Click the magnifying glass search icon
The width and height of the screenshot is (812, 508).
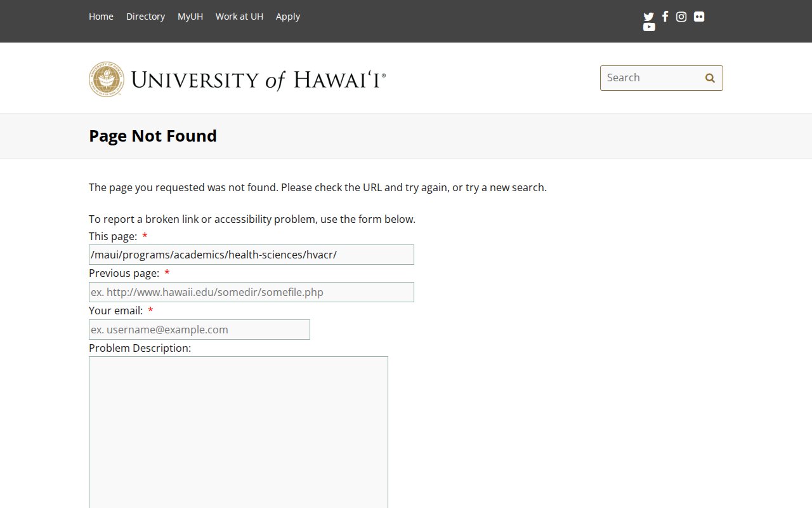710,78
